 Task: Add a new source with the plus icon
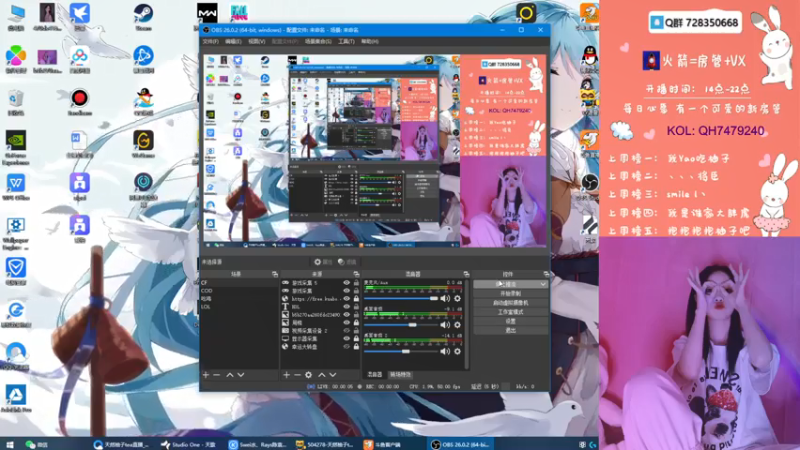pos(286,375)
